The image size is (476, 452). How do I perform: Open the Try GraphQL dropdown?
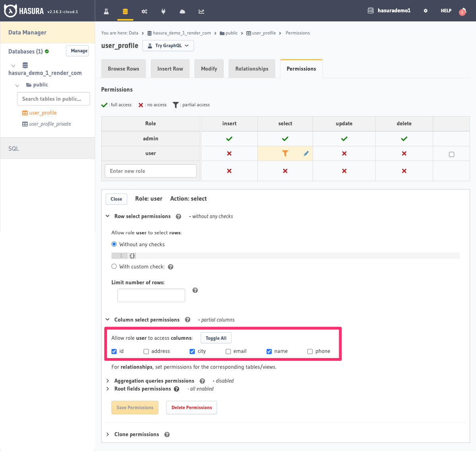pyautogui.click(x=168, y=46)
